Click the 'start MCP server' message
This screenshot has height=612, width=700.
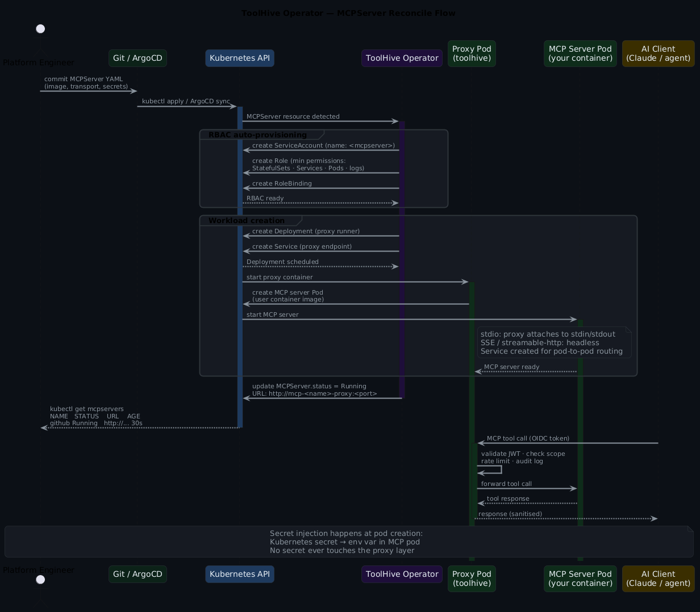(272, 315)
